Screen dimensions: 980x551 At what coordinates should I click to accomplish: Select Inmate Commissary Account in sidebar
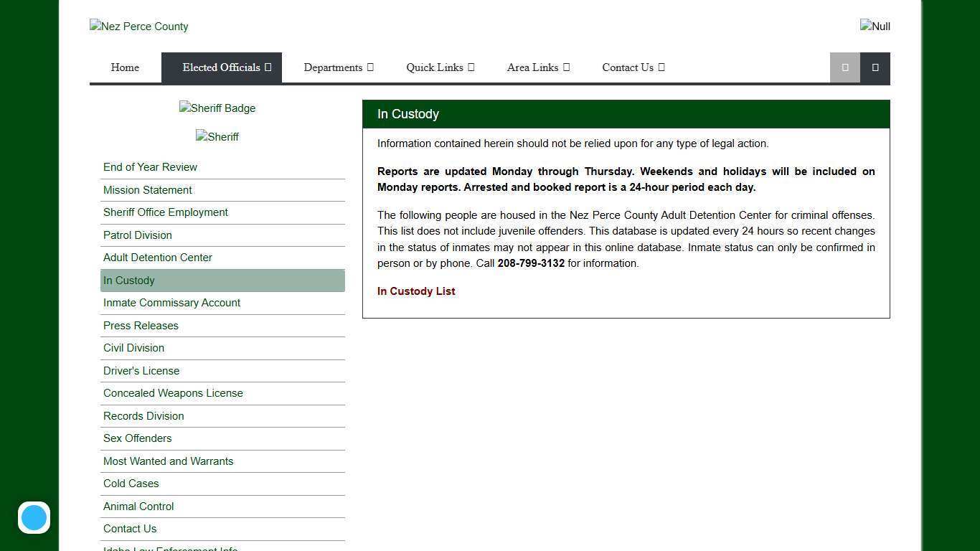(171, 303)
